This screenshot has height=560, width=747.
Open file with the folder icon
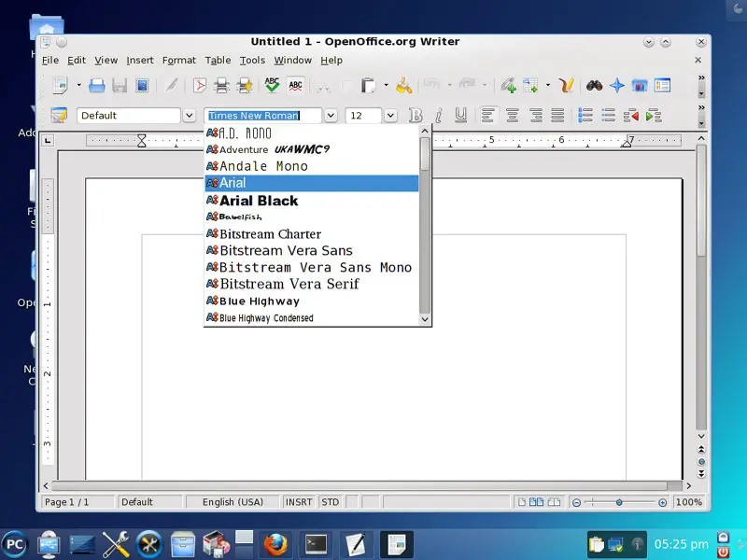coord(97,86)
